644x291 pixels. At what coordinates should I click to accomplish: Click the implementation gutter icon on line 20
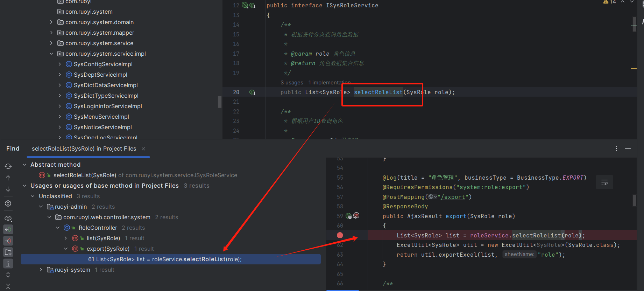(252, 92)
